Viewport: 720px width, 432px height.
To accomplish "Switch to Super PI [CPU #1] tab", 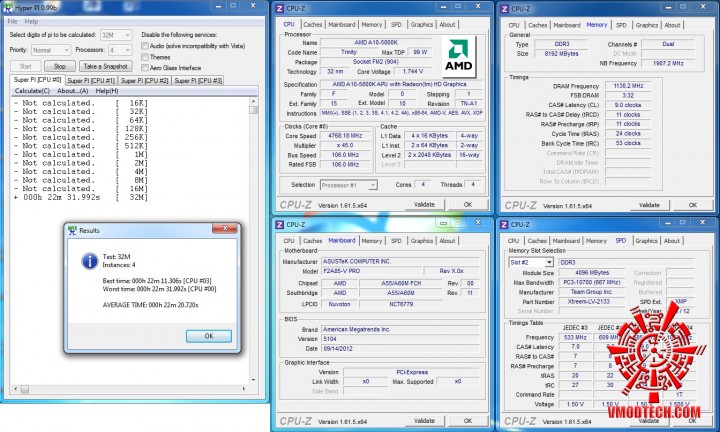I will pos(91,80).
